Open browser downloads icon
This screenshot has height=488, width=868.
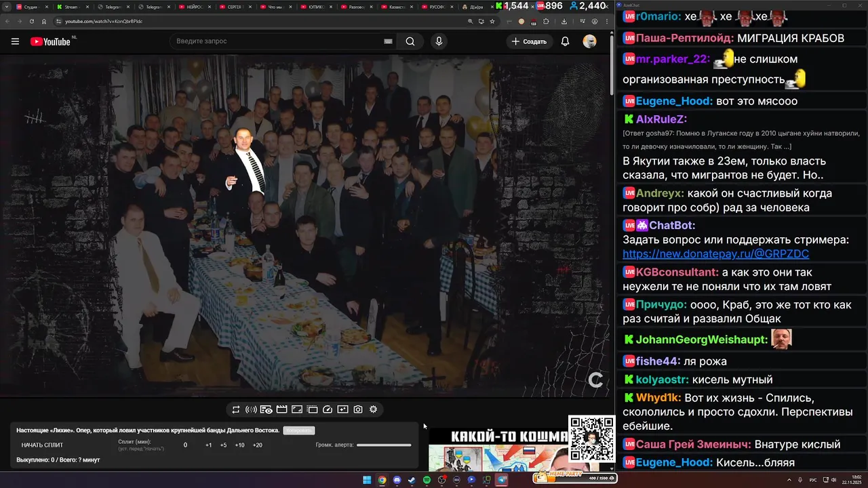564,21
